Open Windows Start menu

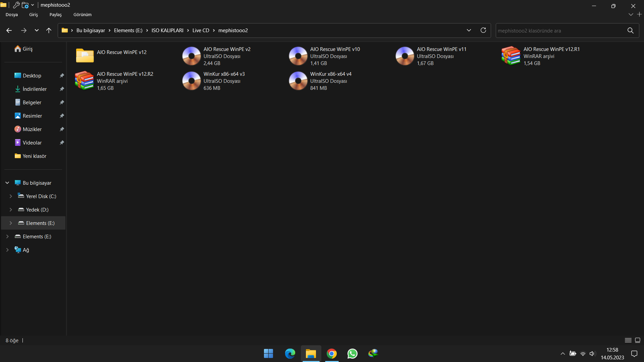268,354
